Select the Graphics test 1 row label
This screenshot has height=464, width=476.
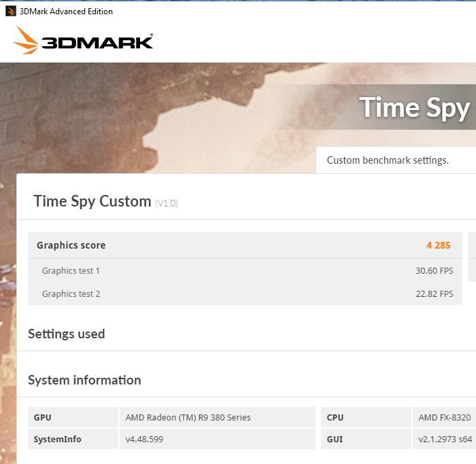point(71,270)
